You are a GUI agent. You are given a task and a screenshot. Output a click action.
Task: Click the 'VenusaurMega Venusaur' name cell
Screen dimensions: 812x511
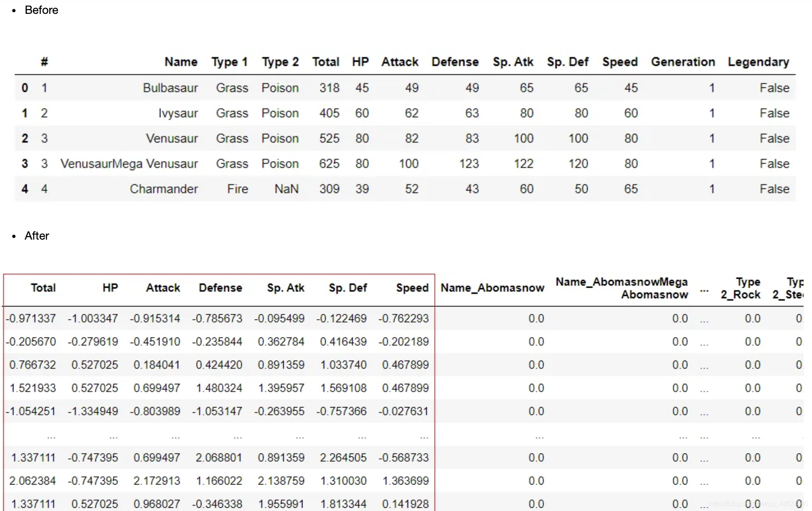(129, 163)
